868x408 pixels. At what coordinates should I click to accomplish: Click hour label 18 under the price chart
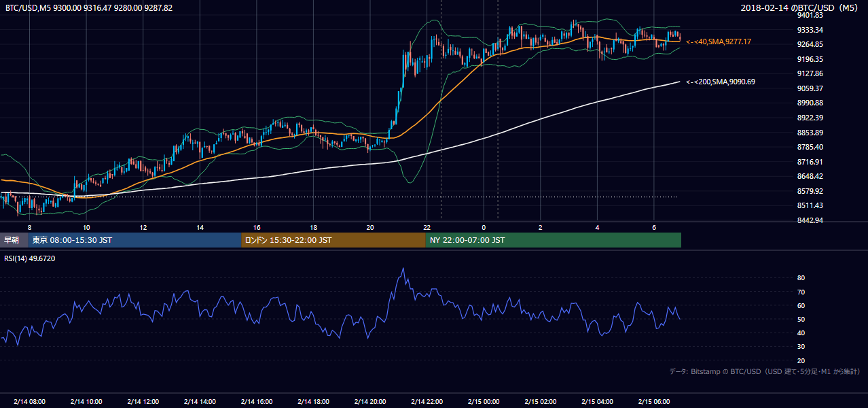point(313,227)
